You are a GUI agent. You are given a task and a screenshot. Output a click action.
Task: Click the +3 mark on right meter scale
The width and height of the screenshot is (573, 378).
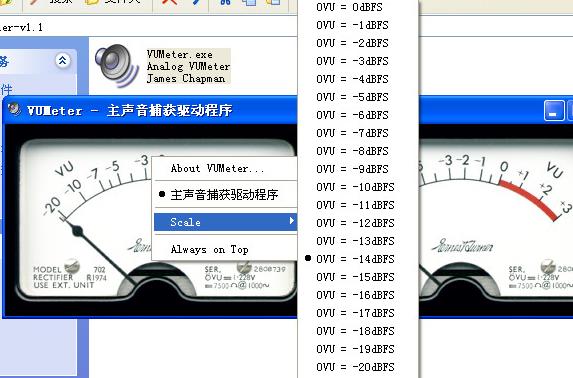[x=566, y=207]
